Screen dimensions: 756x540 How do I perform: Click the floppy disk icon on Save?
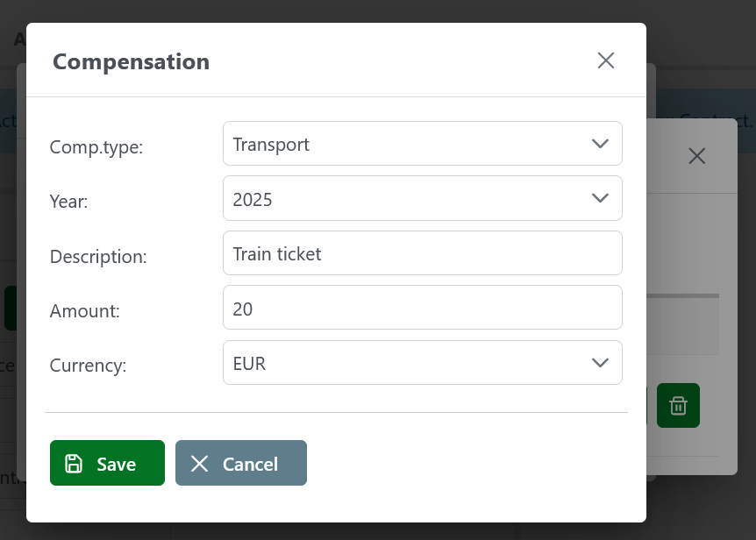(75, 464)
